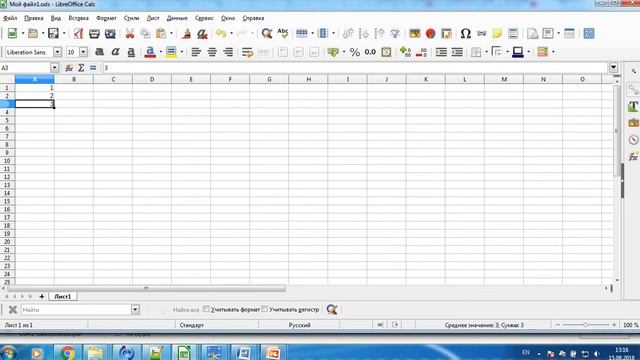Viewport: 640px width, 360px height.
Task: Format as number (0.0 icon)
Action: coord(370,52)
